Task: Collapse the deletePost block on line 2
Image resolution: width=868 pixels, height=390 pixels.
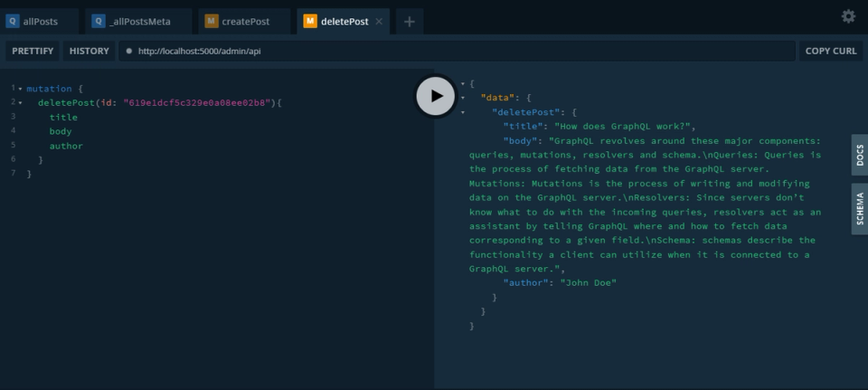Action: tap(21, 103)
